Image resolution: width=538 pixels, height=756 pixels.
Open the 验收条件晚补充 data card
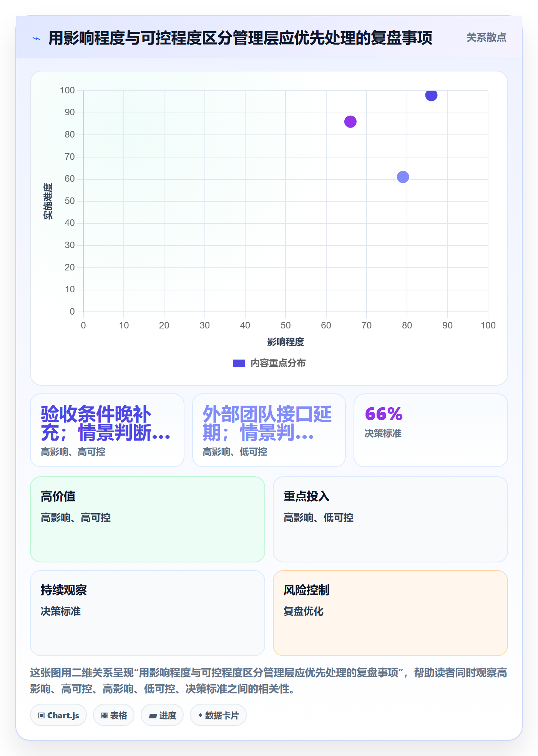pyautogui.click(x=107, y=430)
